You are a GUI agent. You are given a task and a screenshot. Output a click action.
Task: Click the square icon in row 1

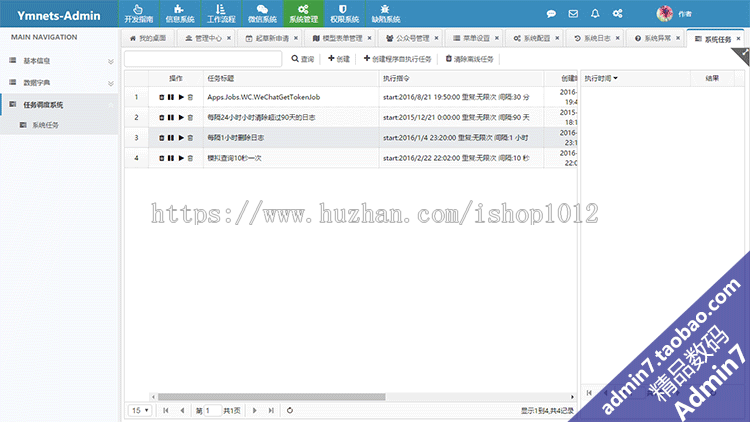tap(162, 97)
